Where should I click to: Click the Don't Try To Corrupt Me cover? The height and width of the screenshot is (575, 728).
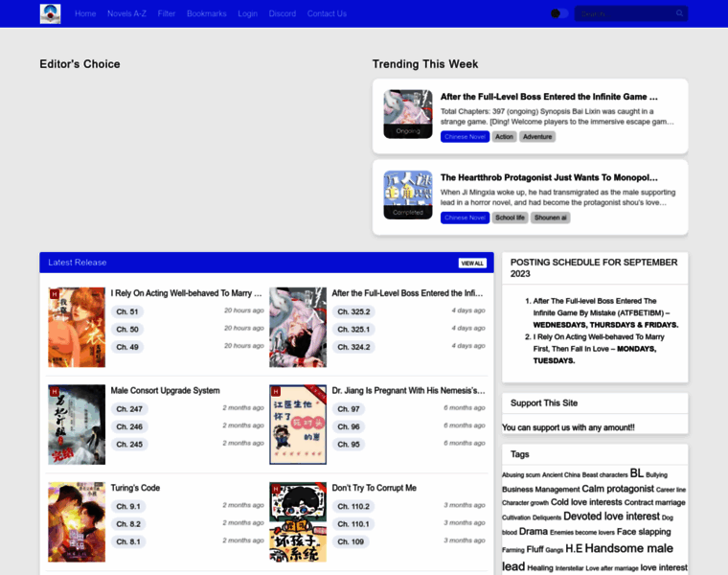coord(298,522)
